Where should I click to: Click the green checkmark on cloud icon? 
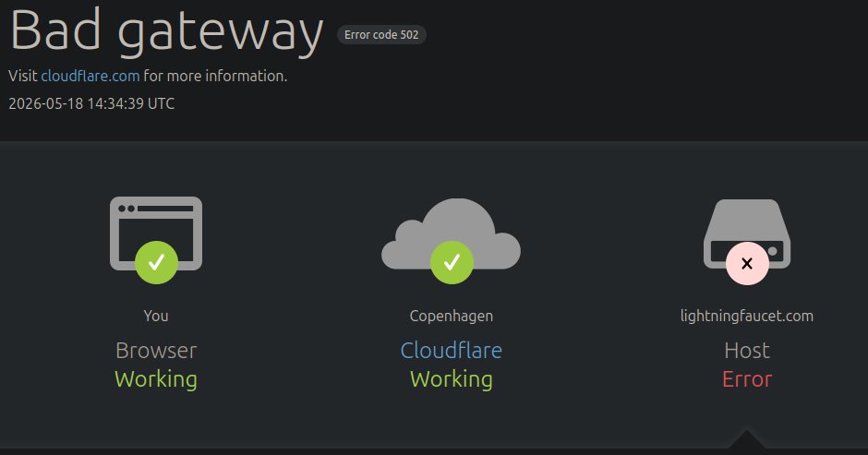452,262
